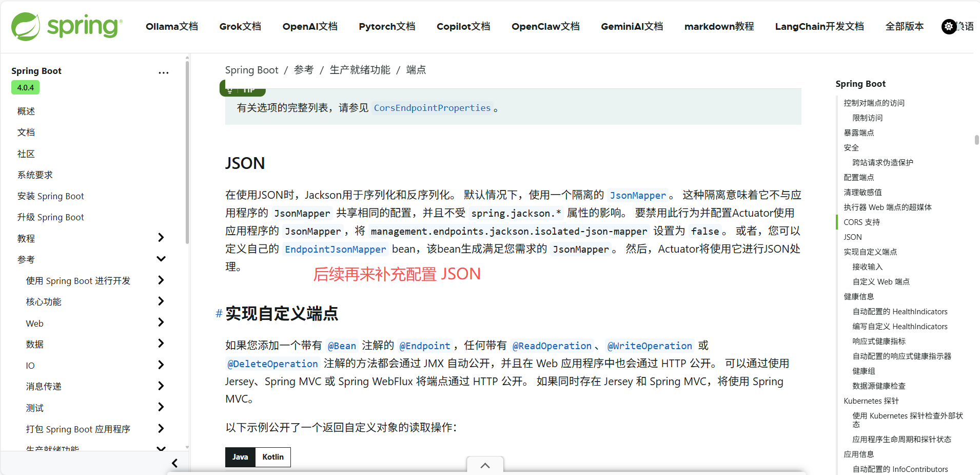The width and height of the screenshot is (980, 475).
Task: Jump to CORS 支持 in table of contents
Action: 862,222
